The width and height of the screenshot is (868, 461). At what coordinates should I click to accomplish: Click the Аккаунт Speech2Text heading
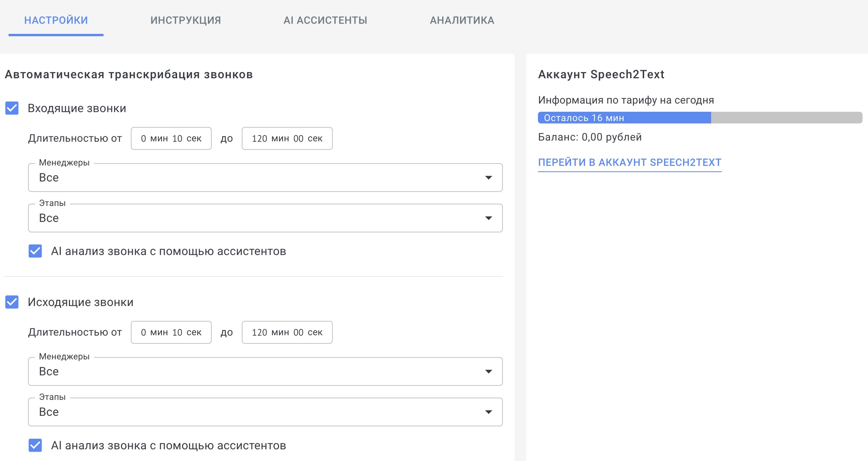[x=601, y=74]
